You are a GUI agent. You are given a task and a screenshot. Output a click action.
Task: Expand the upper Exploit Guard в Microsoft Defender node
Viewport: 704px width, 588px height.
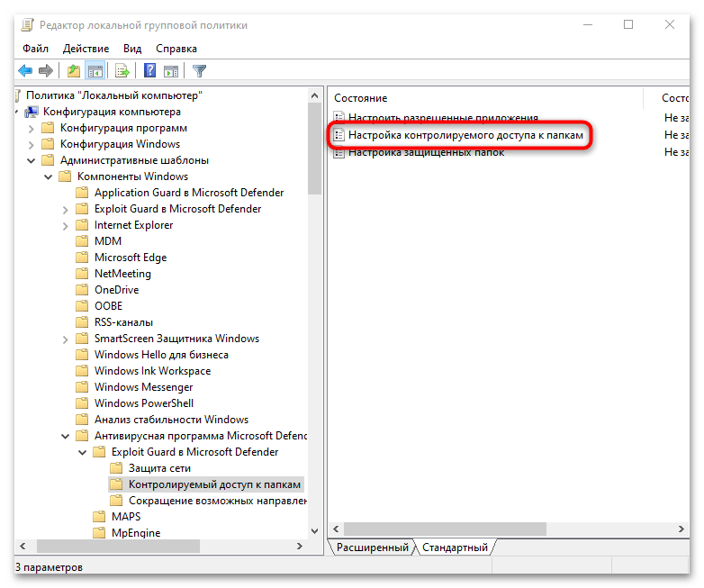pos(65,210)
